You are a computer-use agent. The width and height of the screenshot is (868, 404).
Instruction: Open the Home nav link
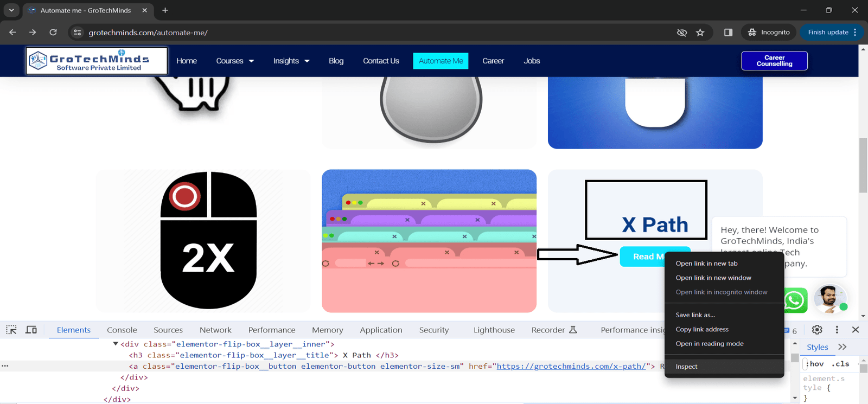(x=187, y=61)
